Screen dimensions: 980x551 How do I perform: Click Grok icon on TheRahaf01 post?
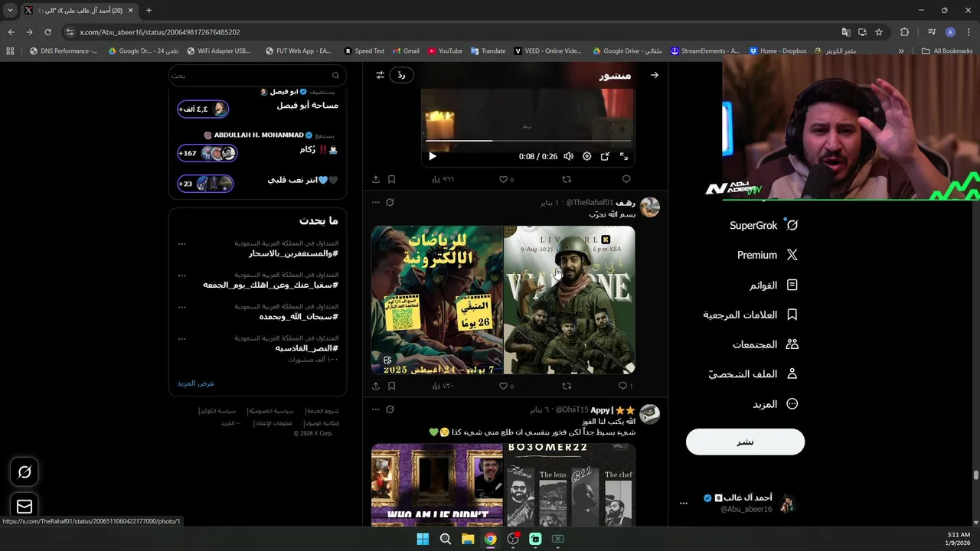coord(390,202)
